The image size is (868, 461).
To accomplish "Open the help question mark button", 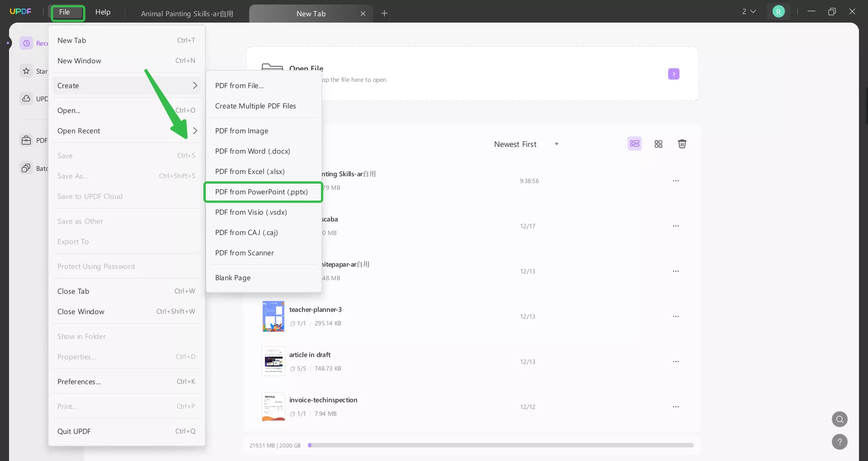I will click(x=840, y=442).
